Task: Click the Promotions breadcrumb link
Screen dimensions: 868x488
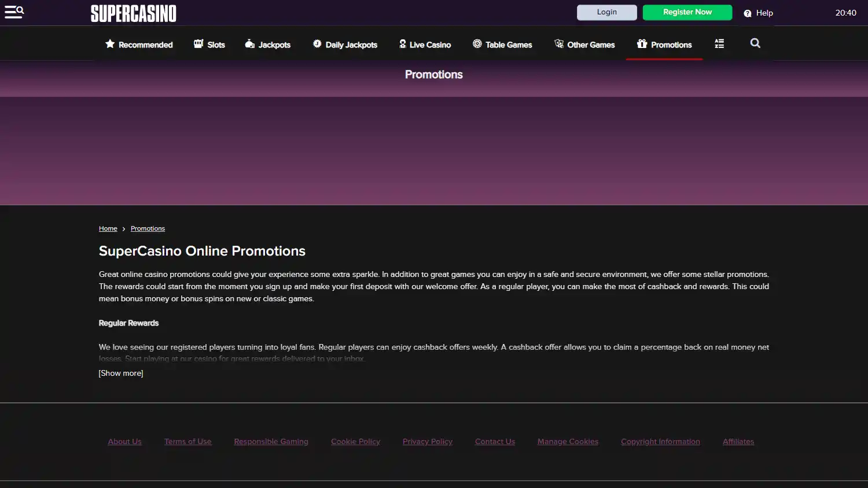Action: pyautogui.click(x=148, y=228)
